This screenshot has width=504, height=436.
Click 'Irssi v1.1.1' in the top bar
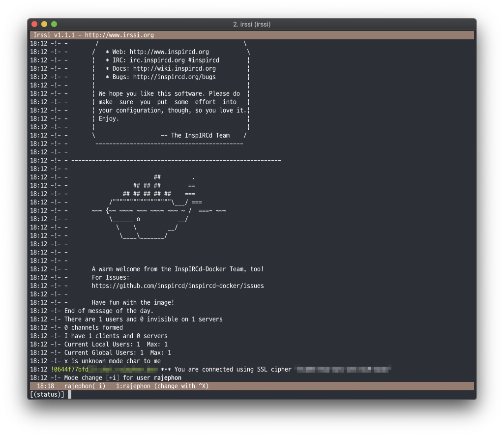point(54,35)
